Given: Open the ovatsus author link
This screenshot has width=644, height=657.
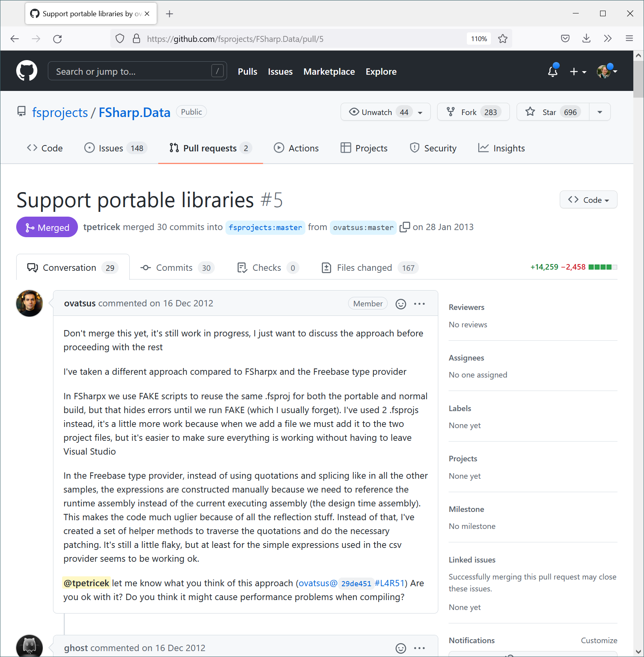Looking at the screenshot, I should [80, 304].
